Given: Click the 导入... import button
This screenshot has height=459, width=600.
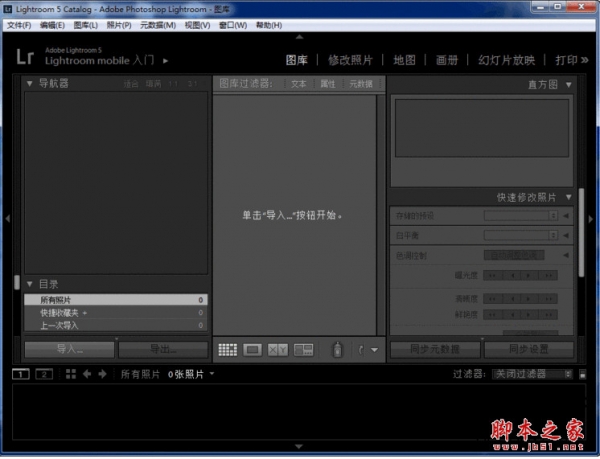Looking at the screenshot, I should tap(69, 349).
